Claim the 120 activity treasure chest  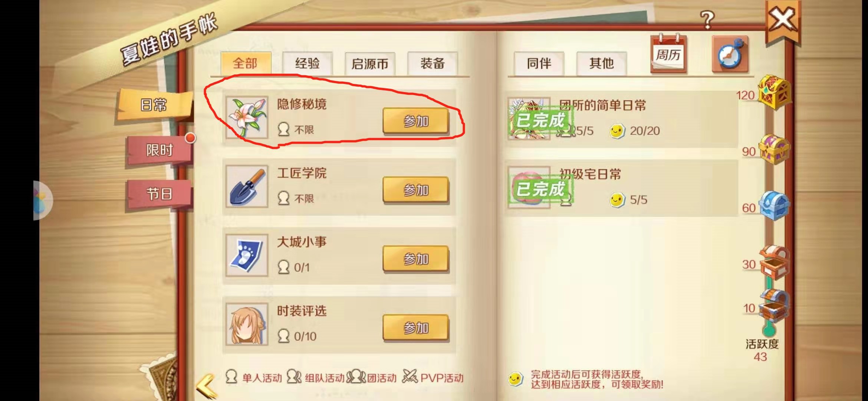[774, 92]
